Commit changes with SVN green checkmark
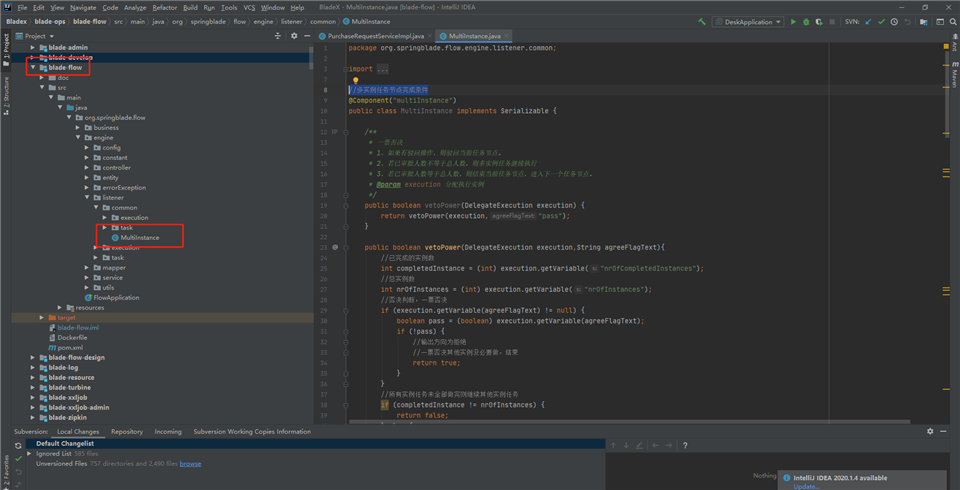This screenshot has height=490, width=960. [x=881, y=21]
